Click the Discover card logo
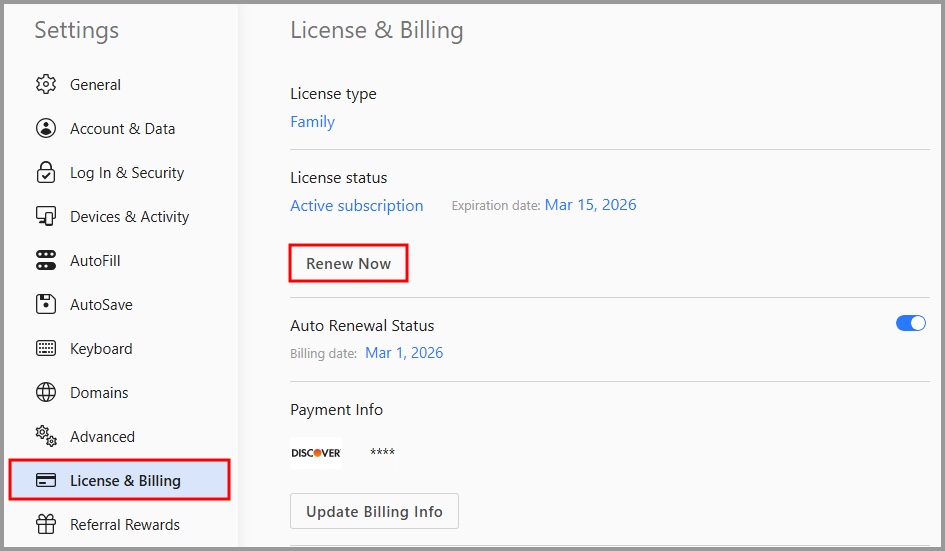 coord(316,453)
